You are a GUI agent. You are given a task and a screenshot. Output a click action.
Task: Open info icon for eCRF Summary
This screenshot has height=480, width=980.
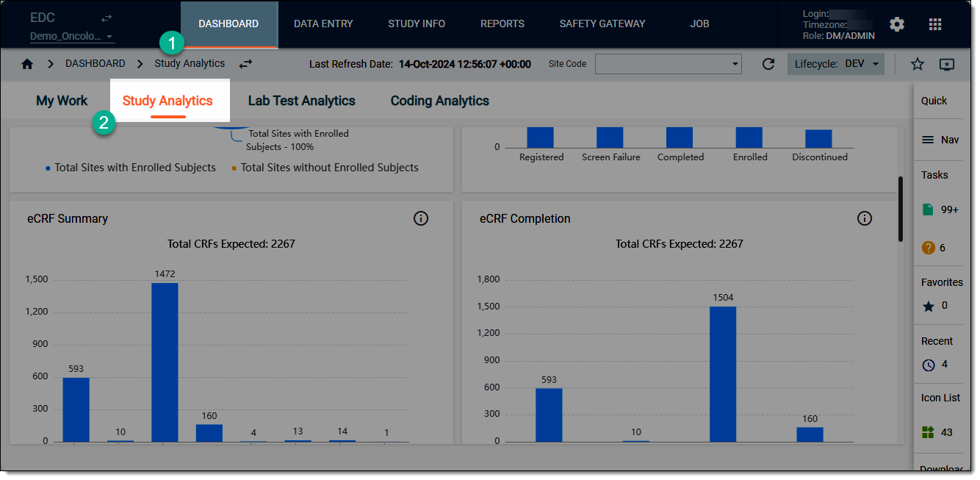(x=421, y=218)
